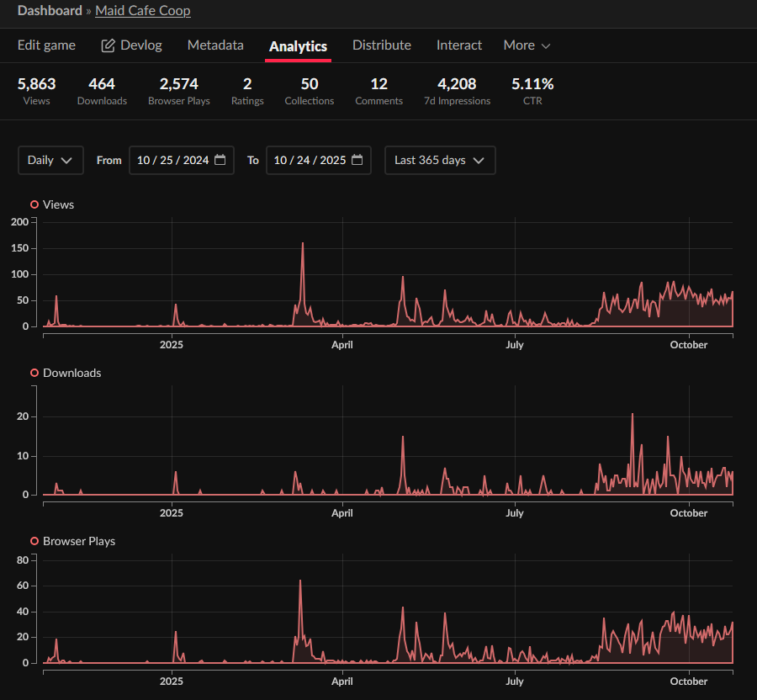
Task: Expand the Daily interval dropdown
Action: (50, 160)
